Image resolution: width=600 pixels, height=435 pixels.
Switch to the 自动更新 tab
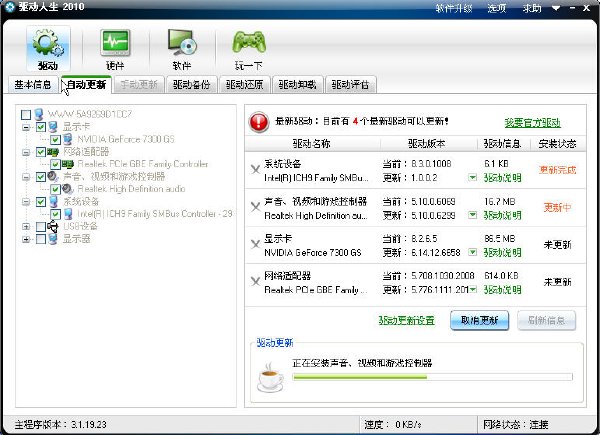(x=86, y=84)
